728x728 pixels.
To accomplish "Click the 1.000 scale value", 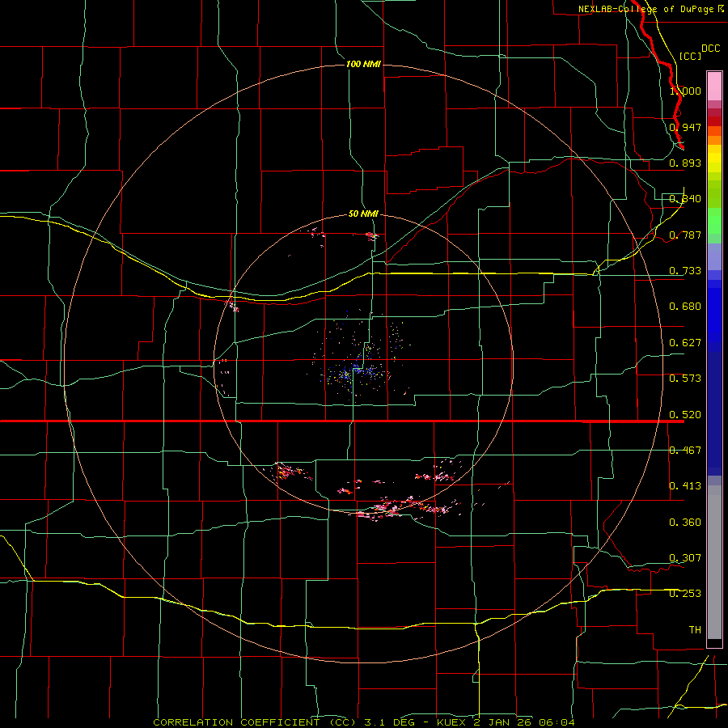I will [685, 91].
